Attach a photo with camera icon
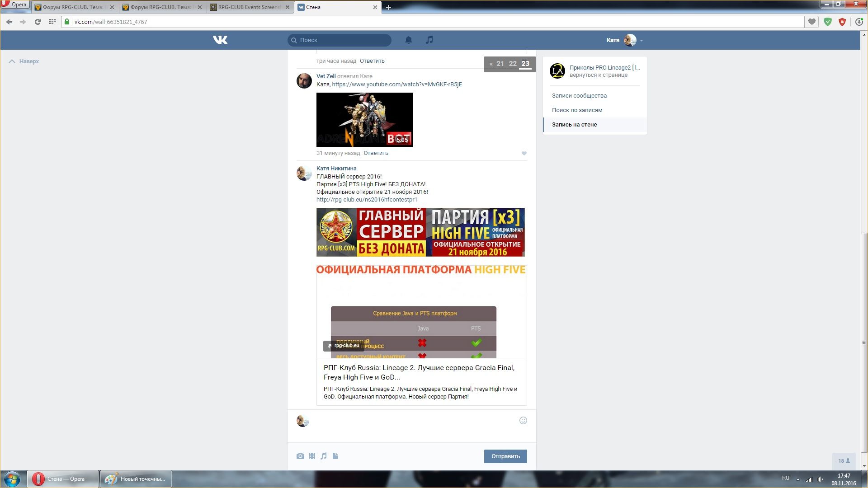Screen dimensions: 868x488 [x=300, y=456]
